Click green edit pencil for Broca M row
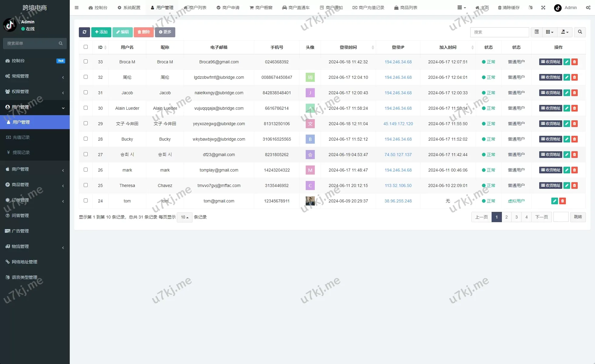The image size is (595, 364). (x=566, y=62)
